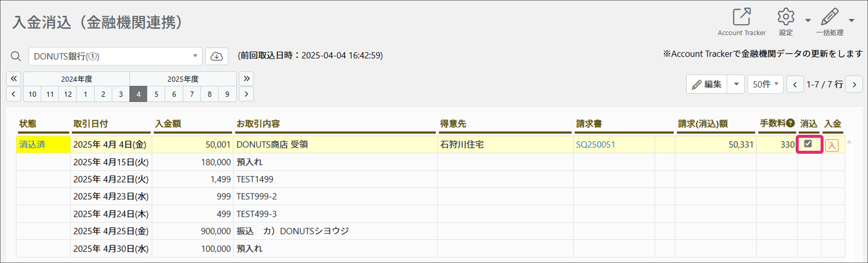The height and width of the screenshot is (263, 868).
Task: Click the 一括処理 pencil icon
Action: click(x=829, y=17)
